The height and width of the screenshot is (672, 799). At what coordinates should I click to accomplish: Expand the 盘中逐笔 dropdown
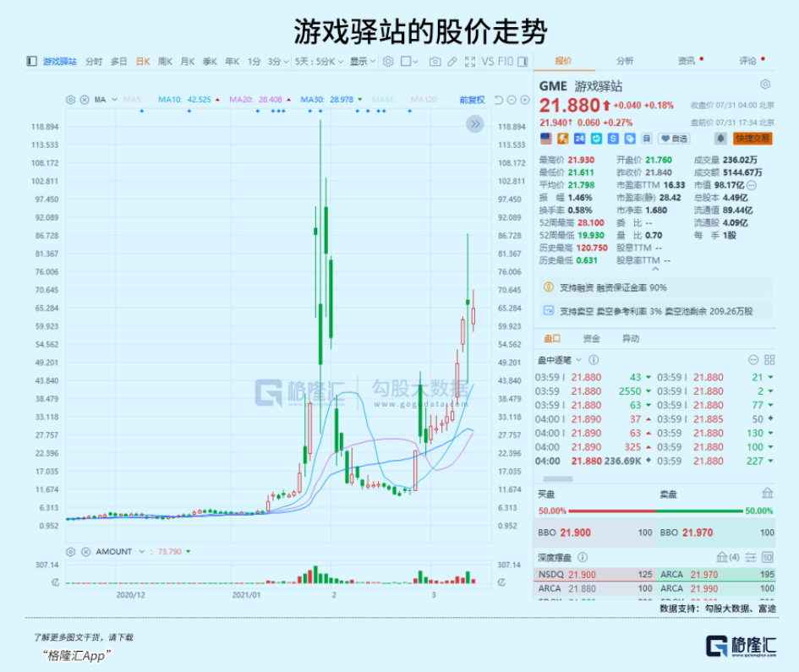tap(579, 360)
